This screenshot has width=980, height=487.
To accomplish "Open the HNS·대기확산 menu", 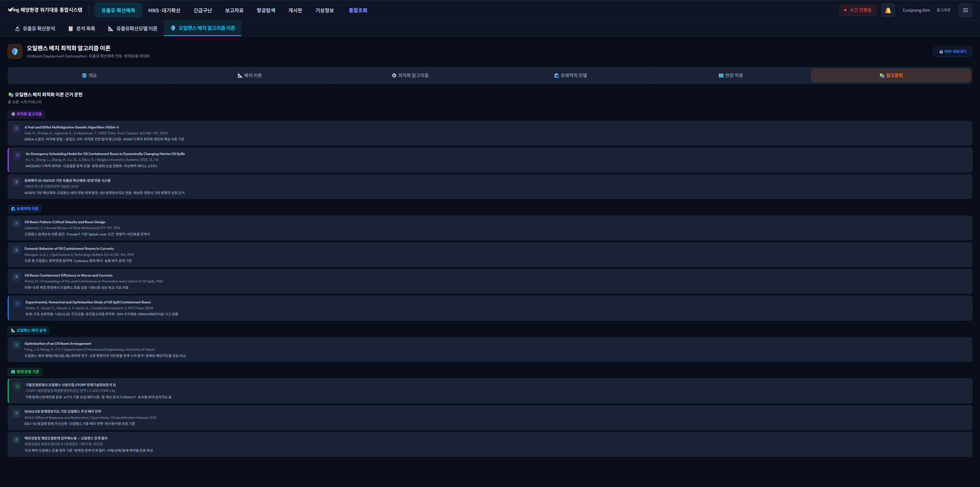I will [164, 10].
